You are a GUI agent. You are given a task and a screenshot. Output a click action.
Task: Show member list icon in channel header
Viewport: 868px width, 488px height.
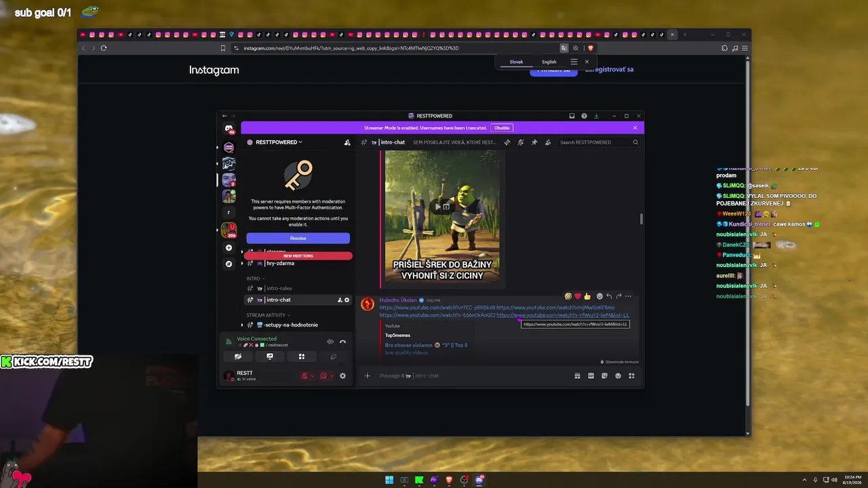click(x=548, y=142)
